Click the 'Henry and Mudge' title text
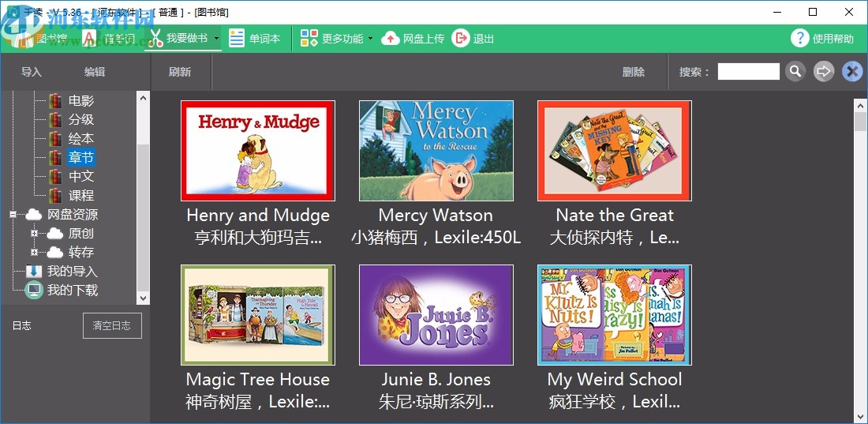This screenshot has height=424, width=868. click(258, 215)
